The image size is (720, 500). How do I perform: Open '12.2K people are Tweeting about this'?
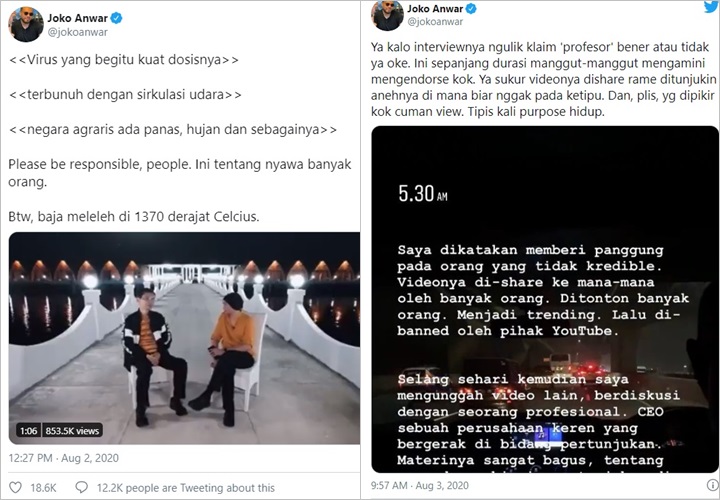[x=186, y=488]
